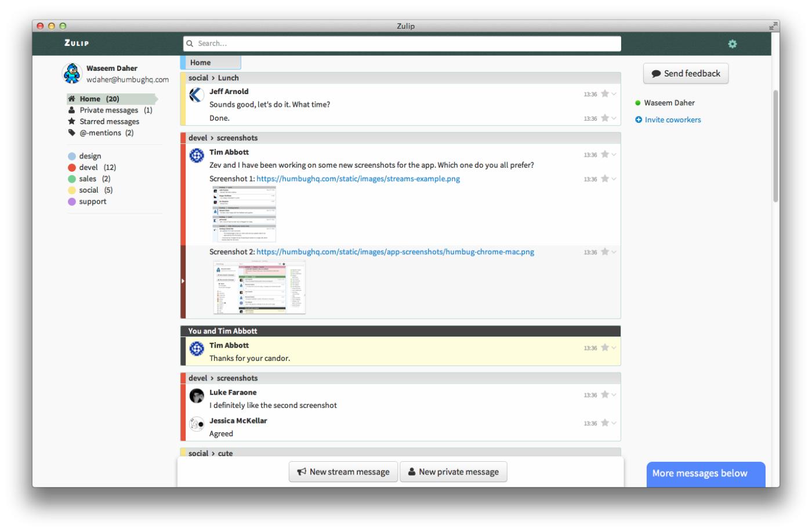
Task: Click Tim Abbott's avatar in screenshots thread
Action: (x=197, y=155)
